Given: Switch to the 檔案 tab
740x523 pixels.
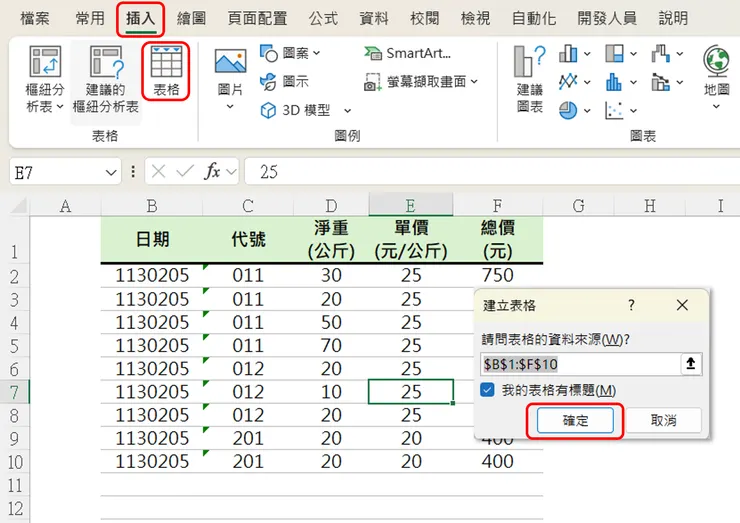Looking at the screenshot, I should pyautogui.click(x=35, y=18).
